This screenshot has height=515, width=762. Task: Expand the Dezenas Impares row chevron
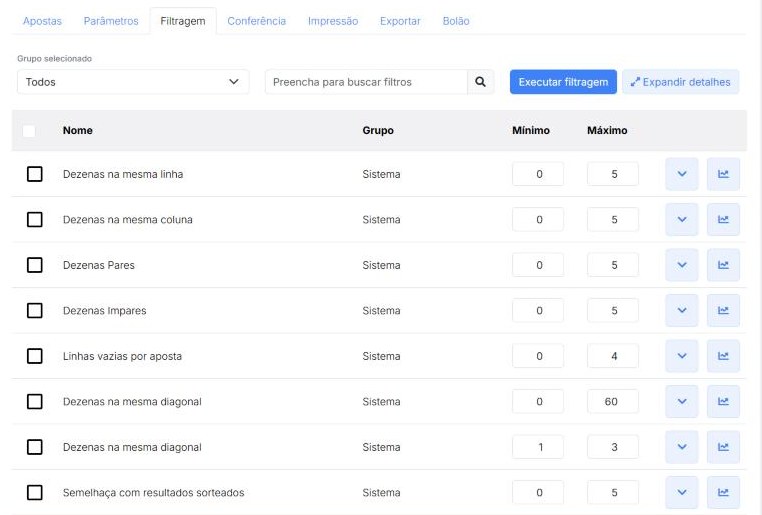(x=682, y=310)
